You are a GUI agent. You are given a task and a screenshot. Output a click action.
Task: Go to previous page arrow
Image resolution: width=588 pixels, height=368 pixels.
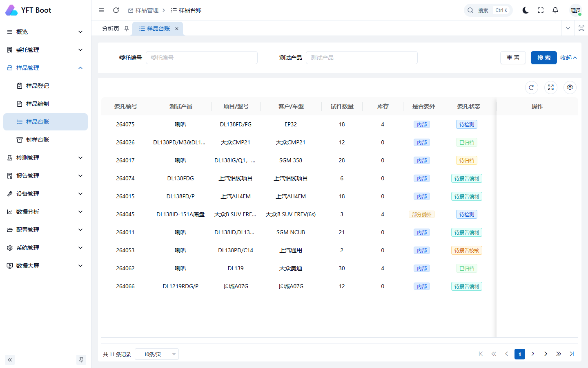(x=507, y=354)
